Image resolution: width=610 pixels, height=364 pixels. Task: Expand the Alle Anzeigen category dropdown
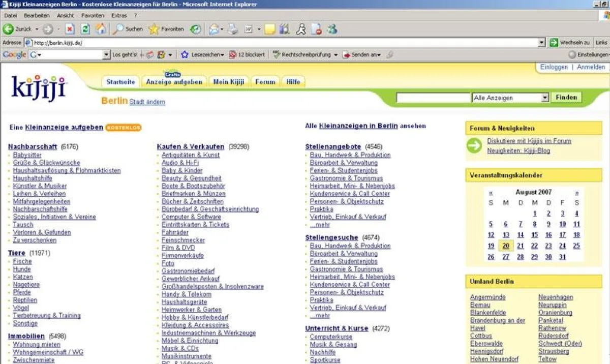coord(544,98)
